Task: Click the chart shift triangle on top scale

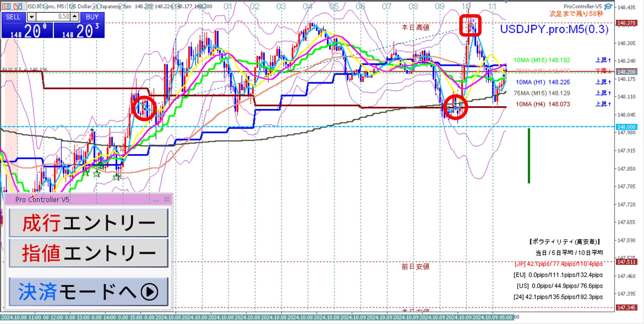Action: (x=506, y=2)
